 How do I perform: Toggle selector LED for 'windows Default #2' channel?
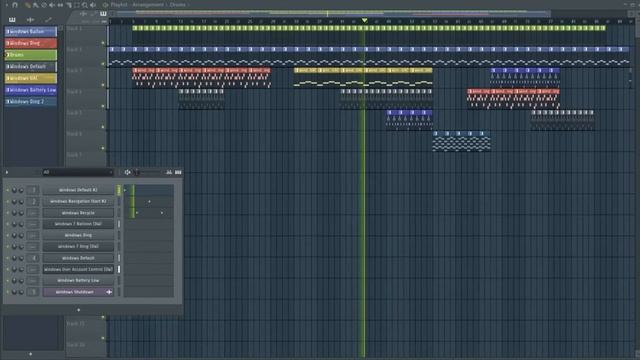[119, 190]
